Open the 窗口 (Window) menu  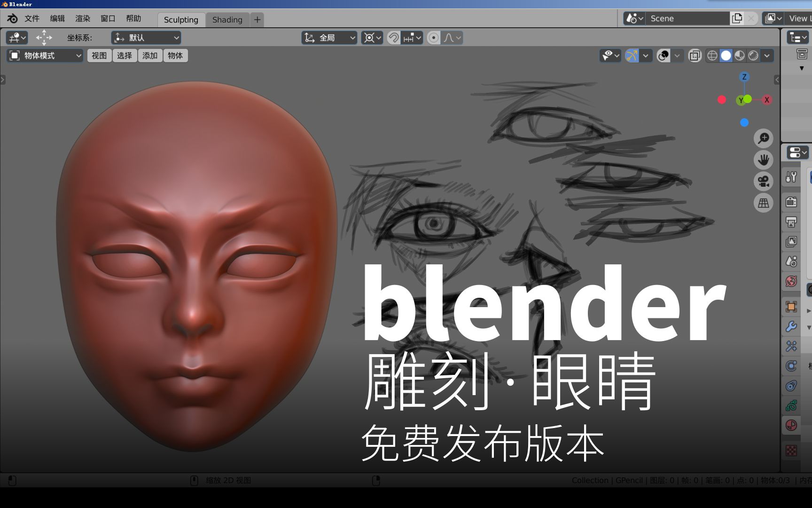click(x=108, y=18)
